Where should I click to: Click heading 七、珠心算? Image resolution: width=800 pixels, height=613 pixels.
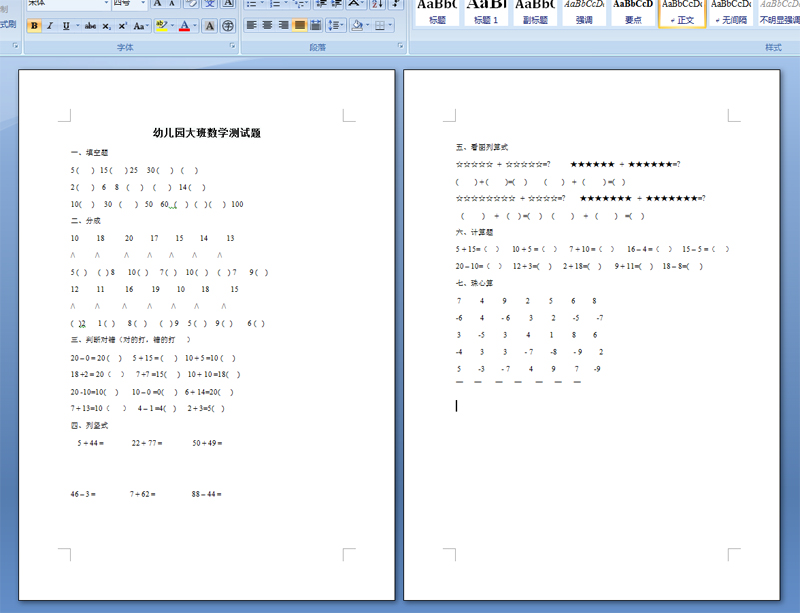[474, 283]
